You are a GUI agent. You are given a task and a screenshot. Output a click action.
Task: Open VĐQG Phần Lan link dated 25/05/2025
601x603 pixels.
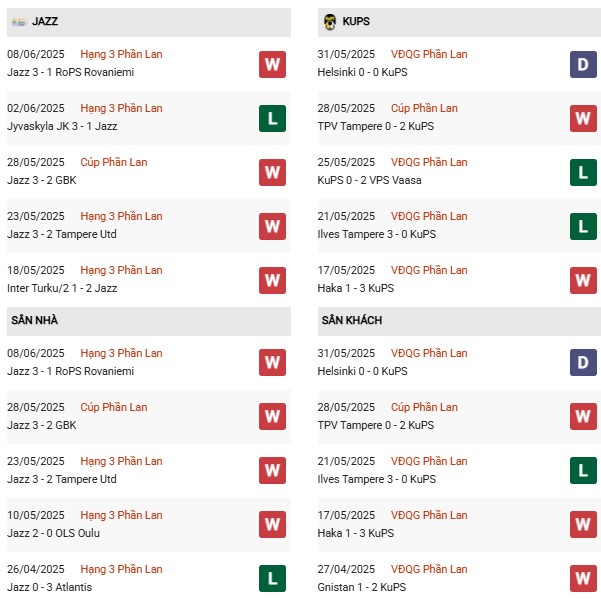coord(429,162)
